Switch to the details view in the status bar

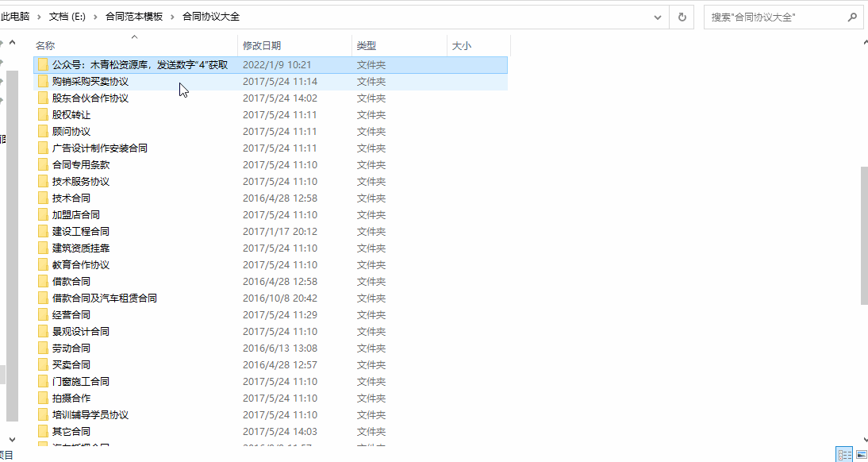[845, 455]
